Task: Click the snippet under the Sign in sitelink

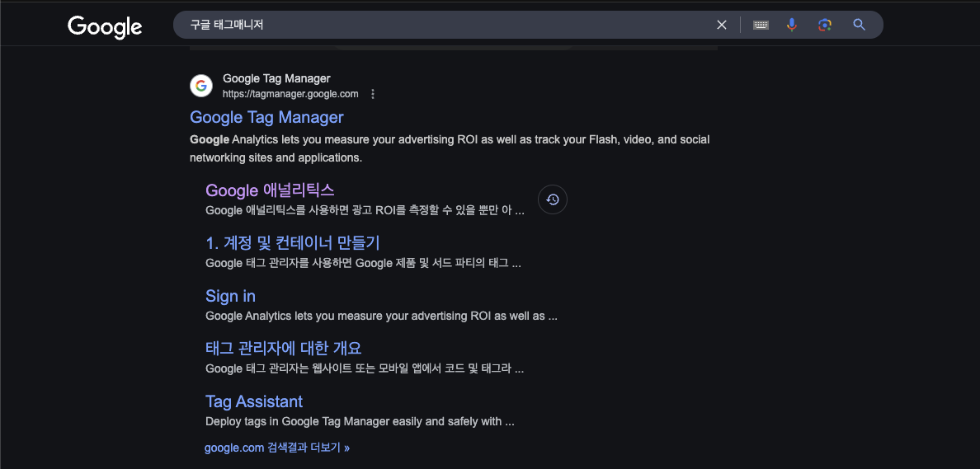Action: point(381,316)
